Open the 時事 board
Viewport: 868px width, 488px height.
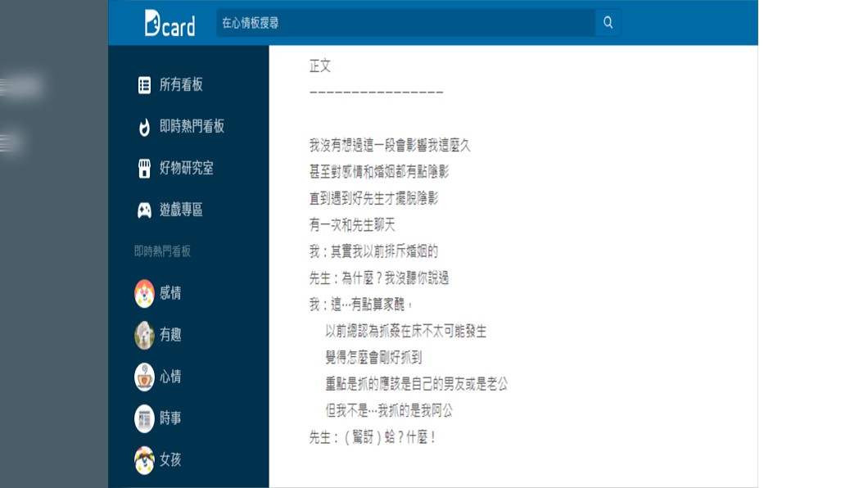pyautogui.click(x=170, y=418)
